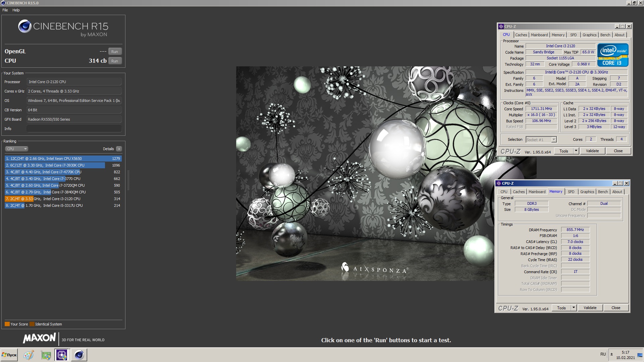Open Caches tab in upper CPU-Z window

(x=521, y=35)
